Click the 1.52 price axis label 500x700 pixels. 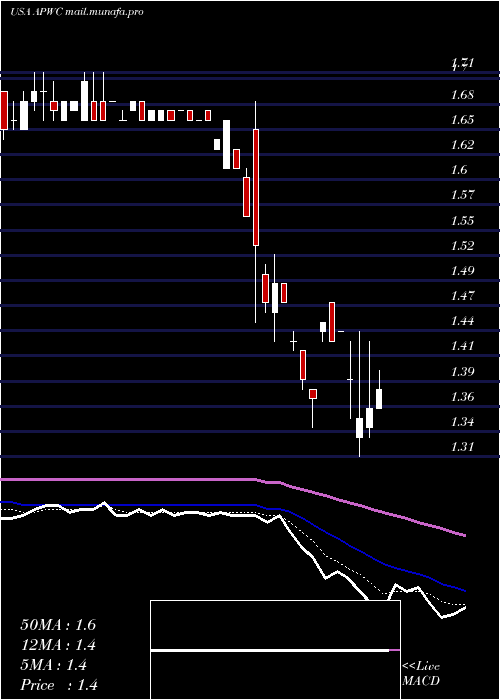pos(462,246)
